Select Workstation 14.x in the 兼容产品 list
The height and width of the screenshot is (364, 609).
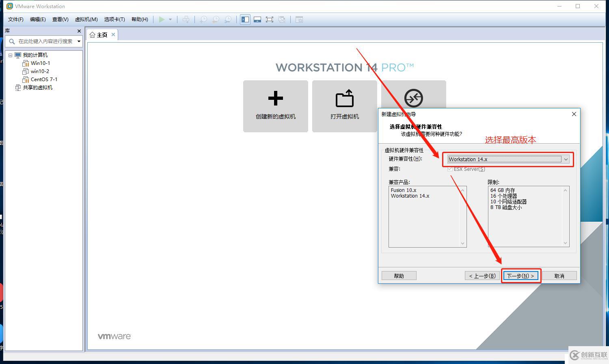410,196
